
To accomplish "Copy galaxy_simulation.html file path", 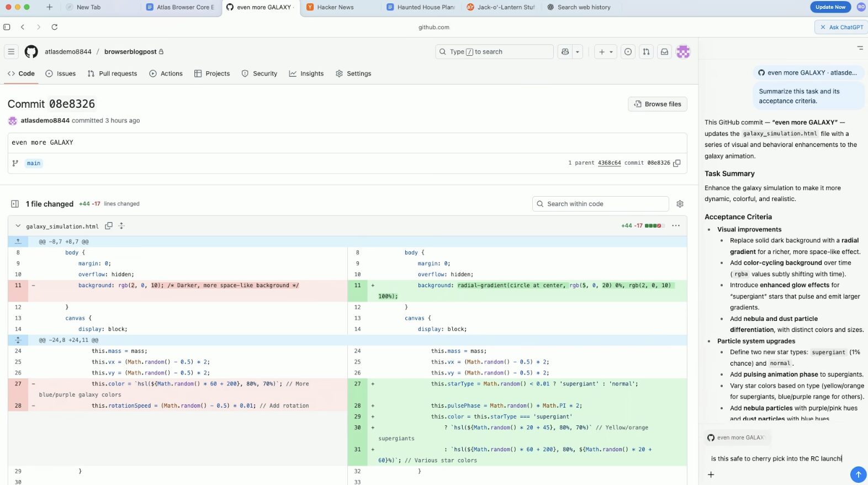I will (x=109, y=226).
